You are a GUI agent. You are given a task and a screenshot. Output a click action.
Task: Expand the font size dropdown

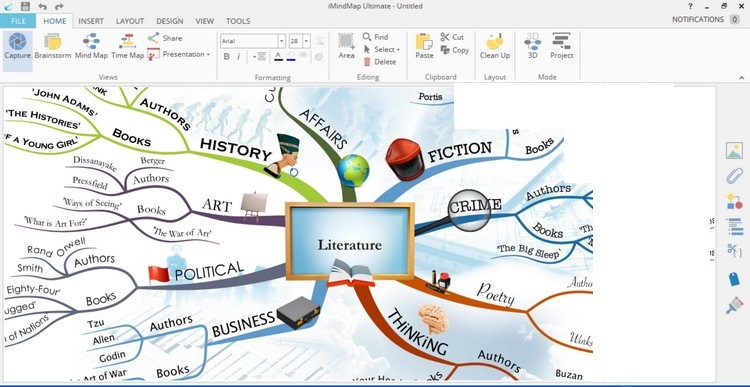click(306, 41)
